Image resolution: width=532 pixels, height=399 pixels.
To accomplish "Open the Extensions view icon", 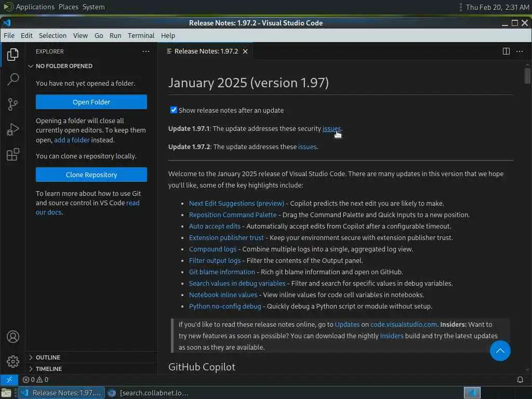I will tap(13, 155).
